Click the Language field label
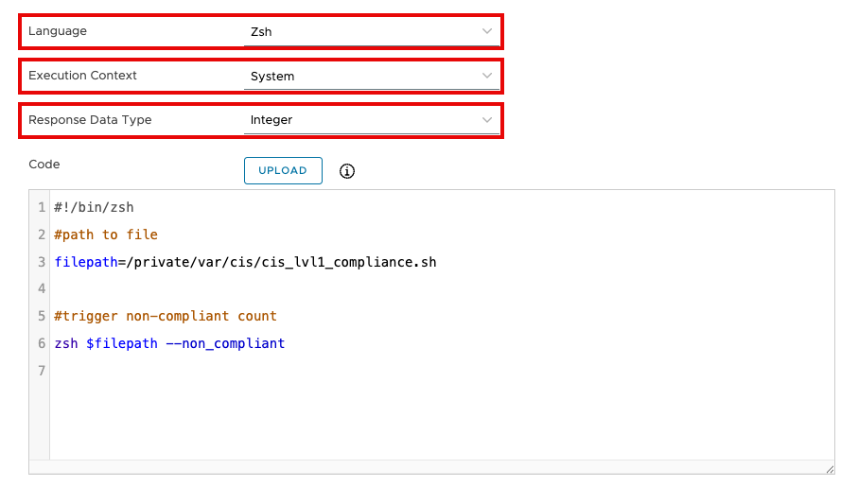The width and height of the screenshot is (858, 504). pyautogui.click(x=58, y=31)
